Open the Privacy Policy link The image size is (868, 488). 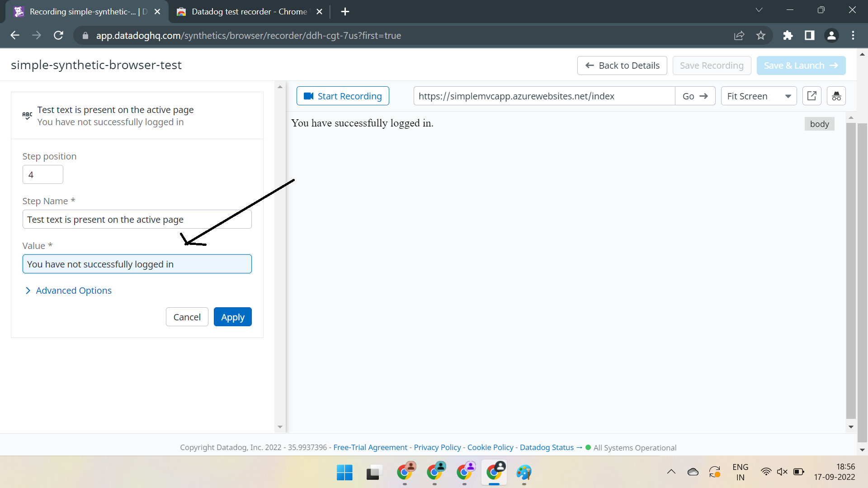pos(437,447)
